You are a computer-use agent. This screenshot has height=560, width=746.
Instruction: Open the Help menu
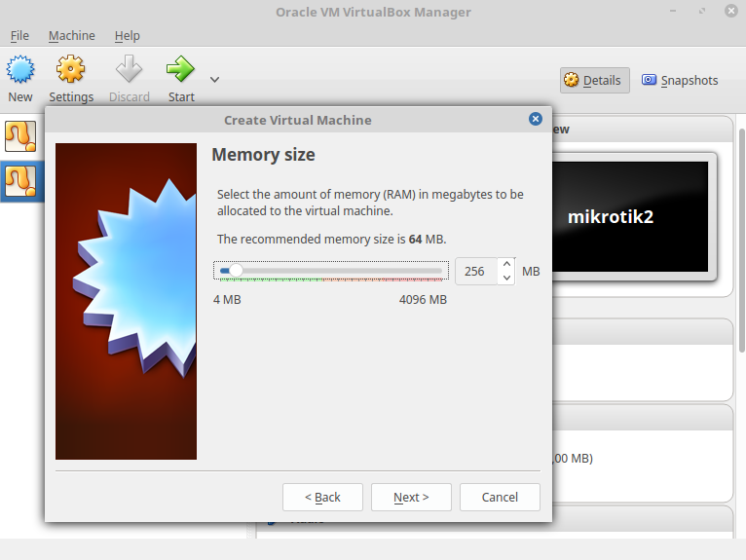coord(127,36)
